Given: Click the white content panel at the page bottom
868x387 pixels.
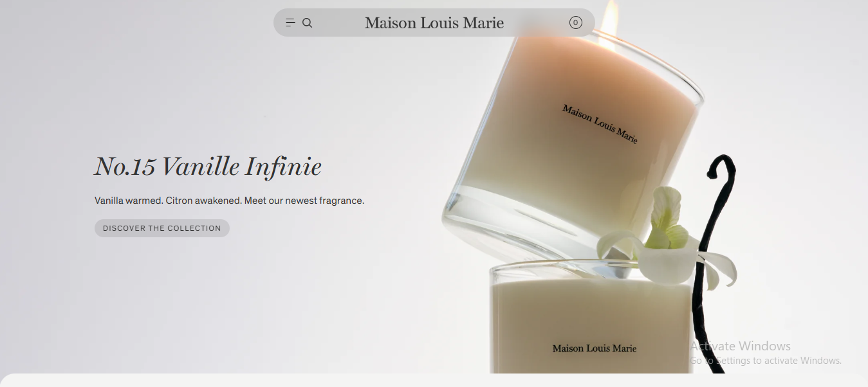Looking at the screenshot, I should (x=434, y=381).
